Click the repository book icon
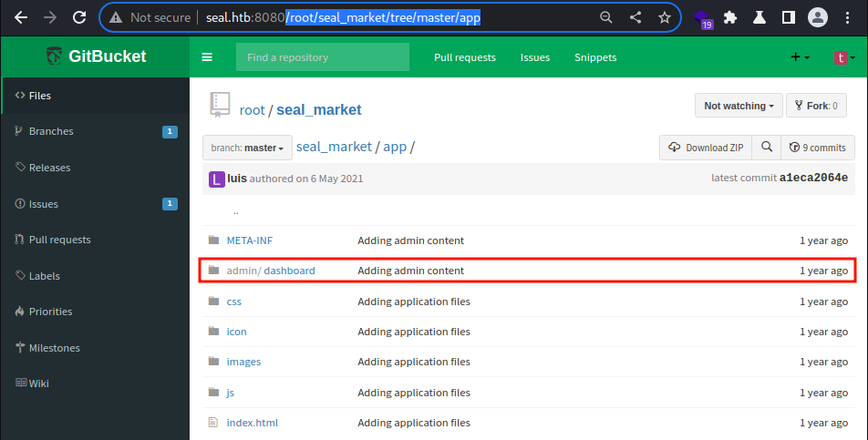868x440 pixels. (220, 105)
